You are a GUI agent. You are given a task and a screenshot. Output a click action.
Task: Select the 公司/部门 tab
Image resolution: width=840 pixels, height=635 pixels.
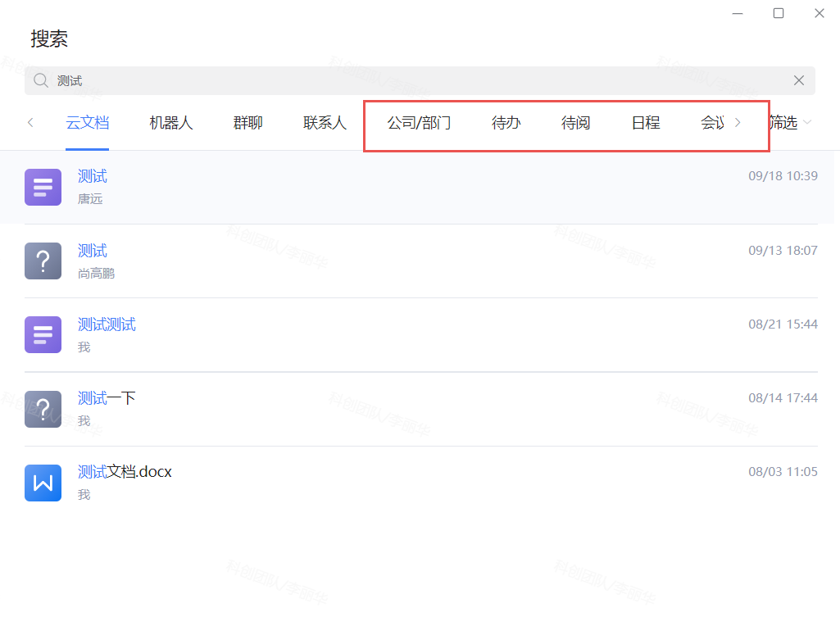tap(419, 123)
